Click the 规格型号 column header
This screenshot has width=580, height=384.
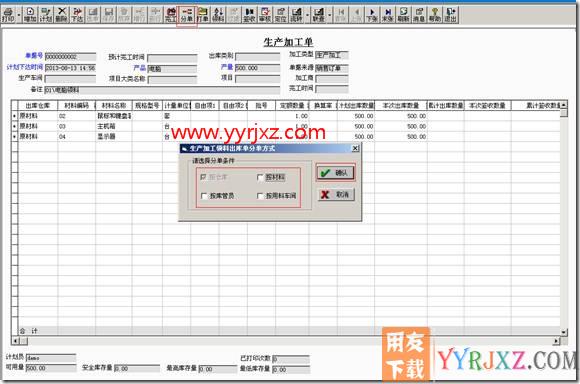pos(147,106)
